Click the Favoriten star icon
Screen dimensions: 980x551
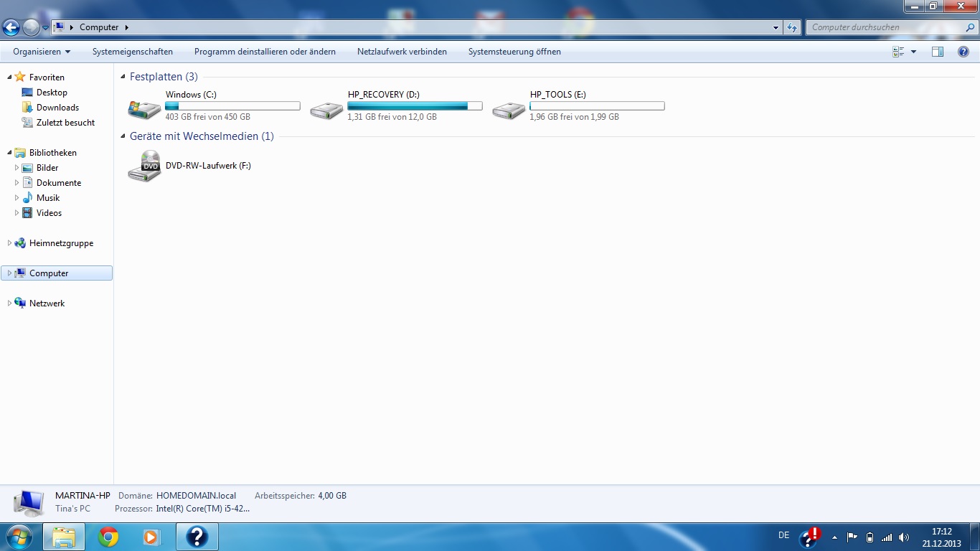click(20, 77)
